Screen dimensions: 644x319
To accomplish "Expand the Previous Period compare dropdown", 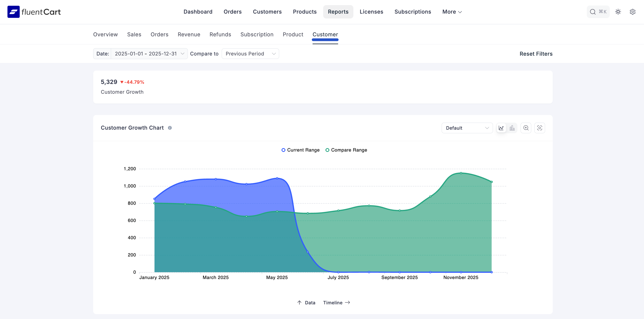I will click(x=250, y=54).
